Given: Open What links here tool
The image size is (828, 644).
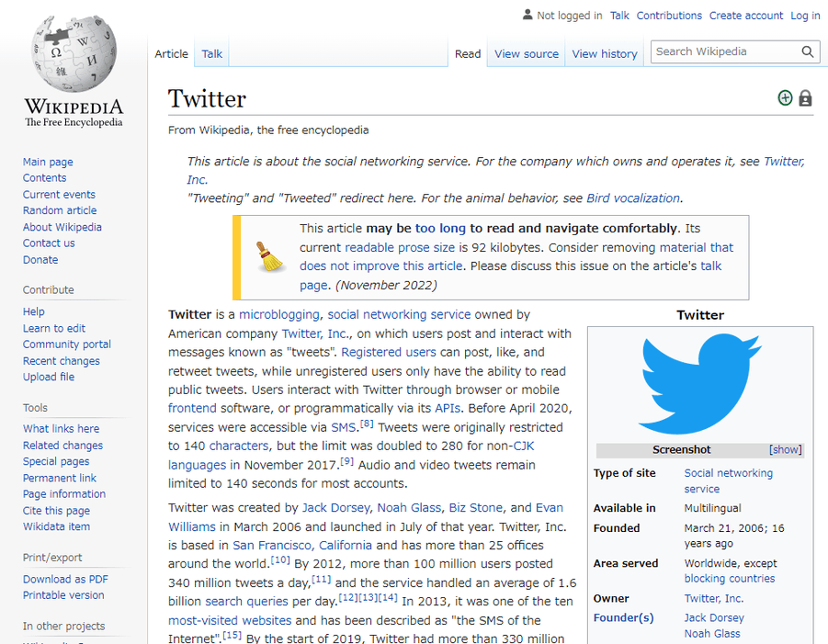Looking at the screenshot, I should (x=62, y=429).
